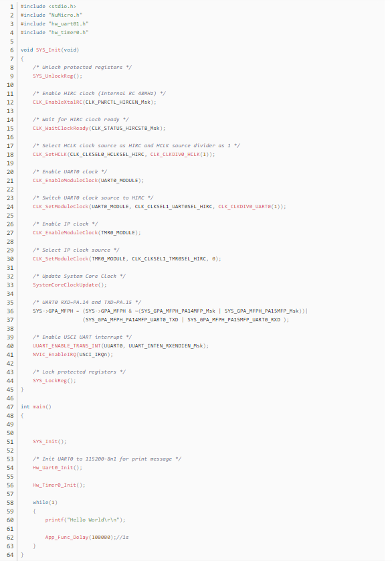Click the printf Hello World statement
This screenshot has height=561, width=392.
click(86, 520)
